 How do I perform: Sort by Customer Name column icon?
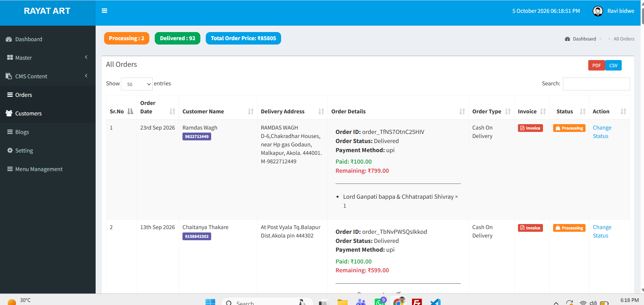251,111
